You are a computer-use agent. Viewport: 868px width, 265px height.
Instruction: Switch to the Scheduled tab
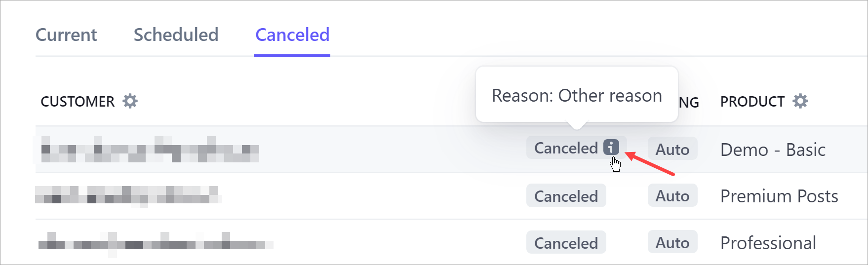[x=176, y=35]
